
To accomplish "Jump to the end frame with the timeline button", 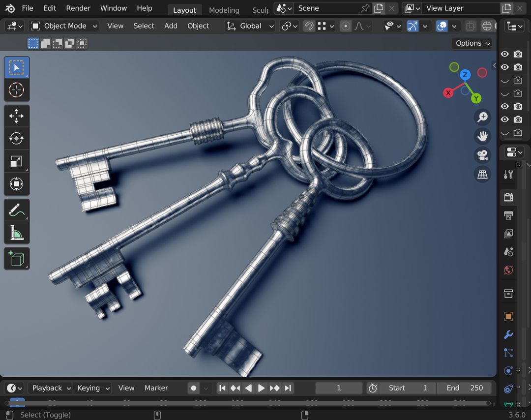I will tap(288, 388).
